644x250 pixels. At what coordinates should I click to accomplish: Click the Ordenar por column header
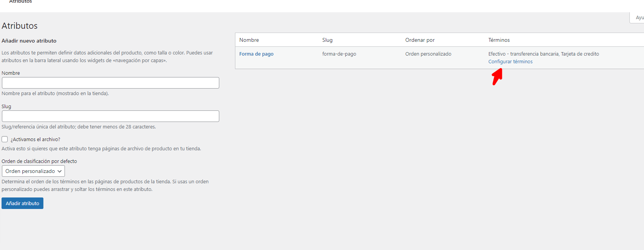420,40
